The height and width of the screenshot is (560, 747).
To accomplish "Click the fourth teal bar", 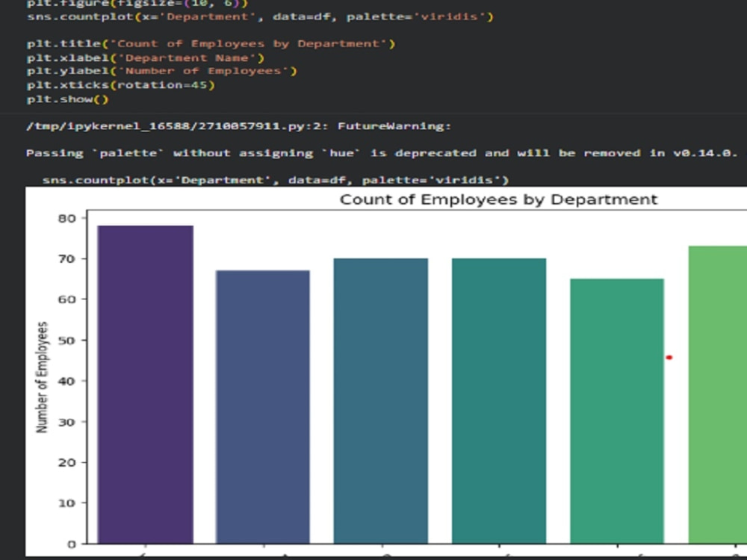I will click(x=499, y=401).
